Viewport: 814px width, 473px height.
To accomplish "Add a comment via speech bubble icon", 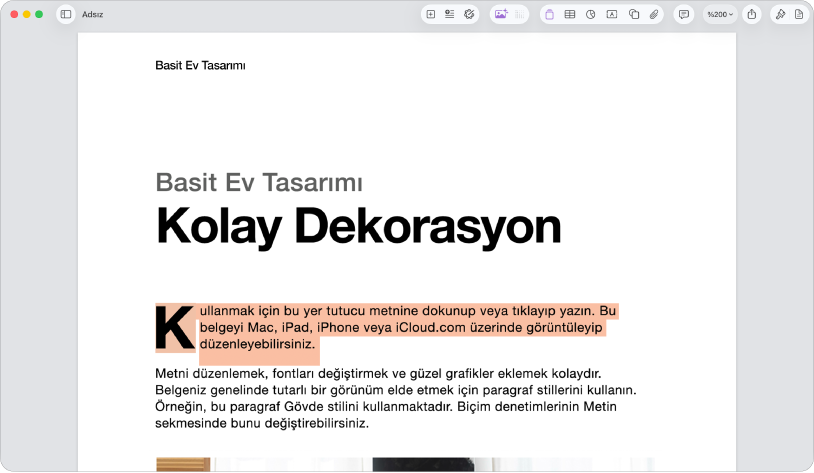I will pyautogui.click(x=684, y=15).
